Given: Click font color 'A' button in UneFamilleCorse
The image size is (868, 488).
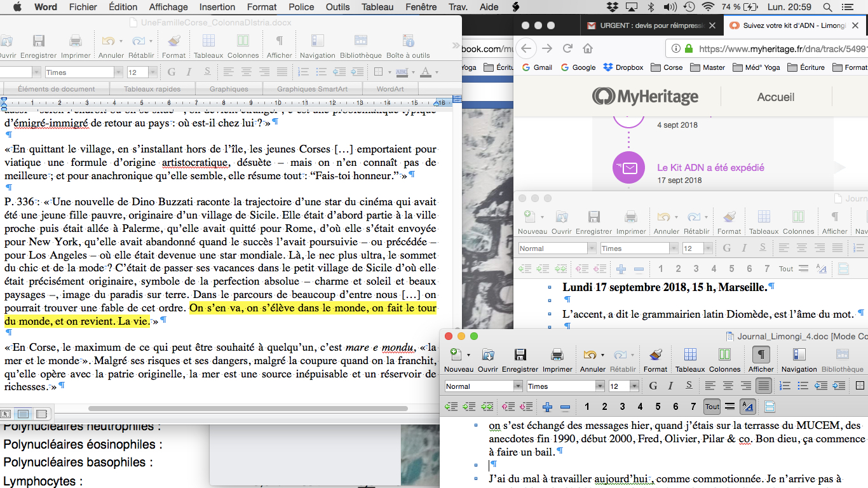Looking at the screenshot, I should coord(424,72).
